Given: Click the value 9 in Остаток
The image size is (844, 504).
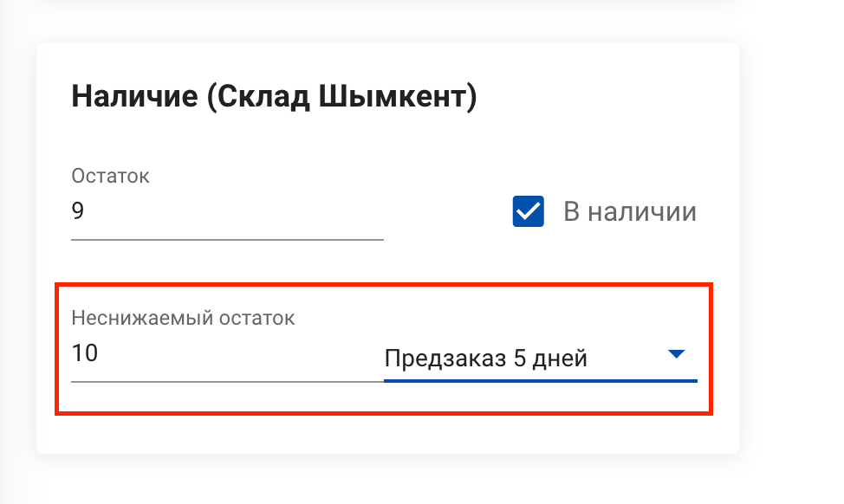Looking at the screenshot, I should click(x=78, y=212).
